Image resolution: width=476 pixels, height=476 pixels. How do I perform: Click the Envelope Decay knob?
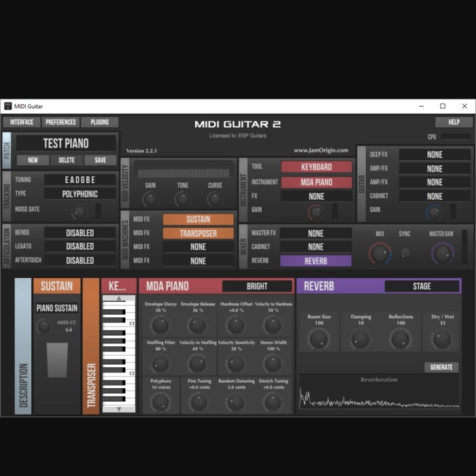[160, 326]
